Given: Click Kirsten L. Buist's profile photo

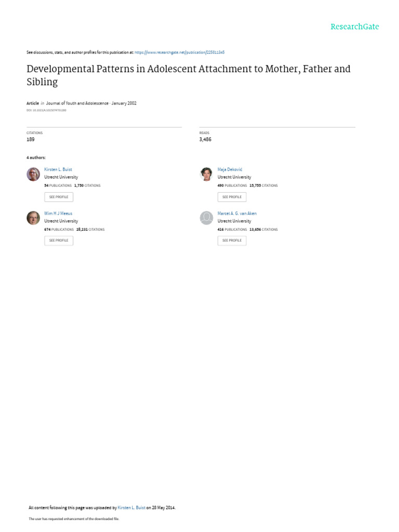Looking at the screenshot, I should (33, 174).
